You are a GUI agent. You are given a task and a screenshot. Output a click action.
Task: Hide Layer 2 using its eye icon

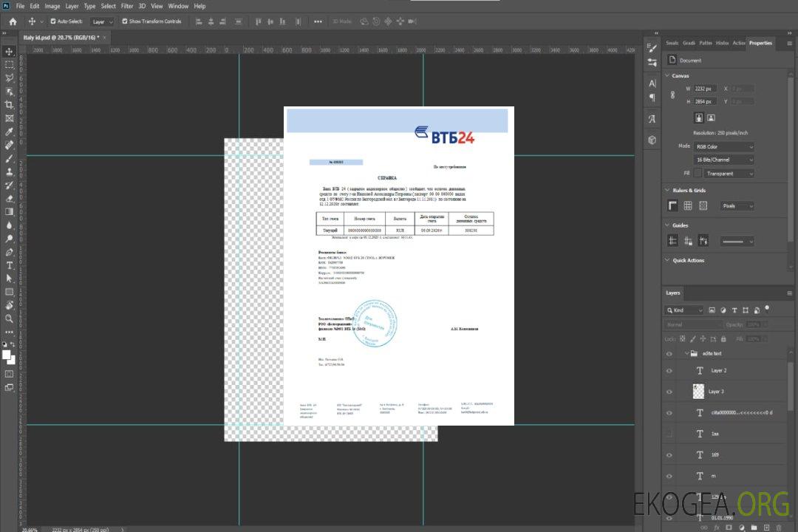tap(669, 371)
